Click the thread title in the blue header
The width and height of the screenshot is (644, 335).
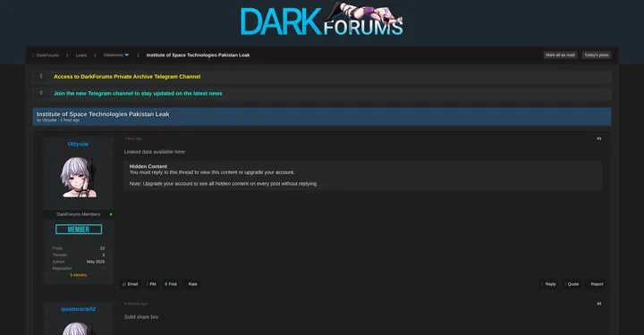[103, 114]
